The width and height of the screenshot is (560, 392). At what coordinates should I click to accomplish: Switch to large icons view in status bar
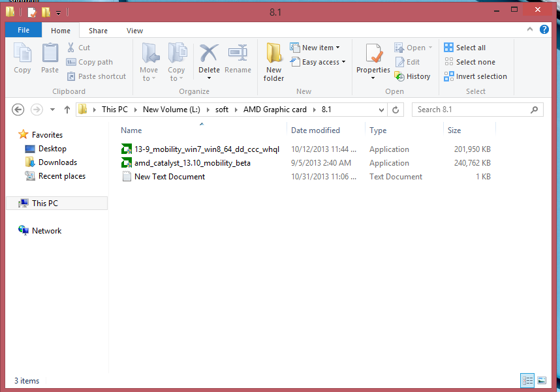tap(541, 380)
